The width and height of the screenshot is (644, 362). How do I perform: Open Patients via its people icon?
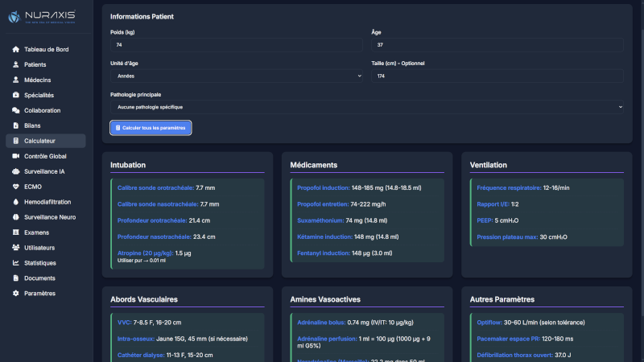[x=15, y=64]
